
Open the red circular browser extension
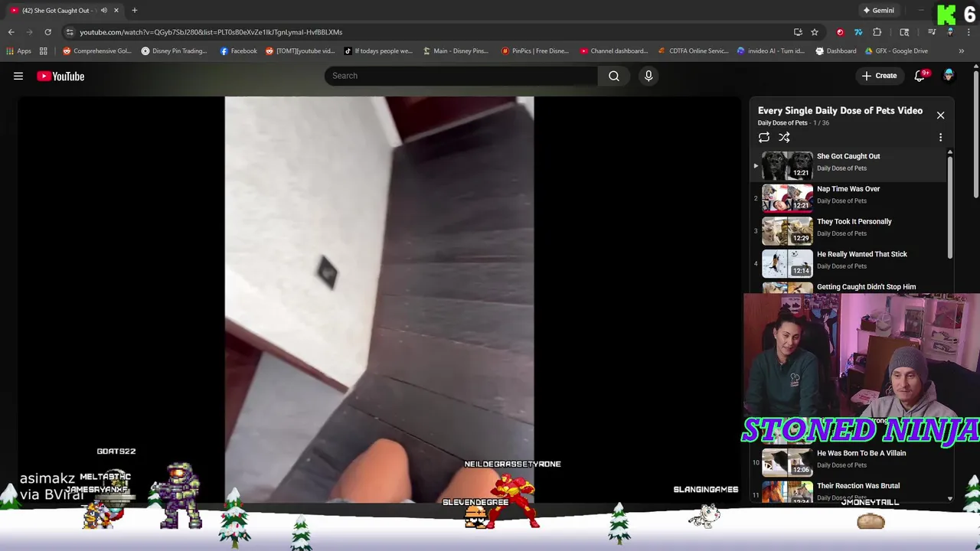click(840, 32)
